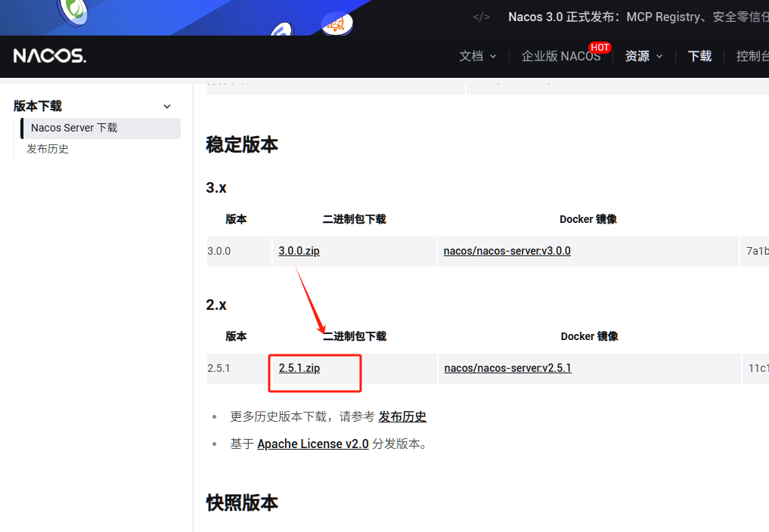Click the 2.x section heading
The width and height of the screenshot is (769, 532).
click(x=216, y=305)
